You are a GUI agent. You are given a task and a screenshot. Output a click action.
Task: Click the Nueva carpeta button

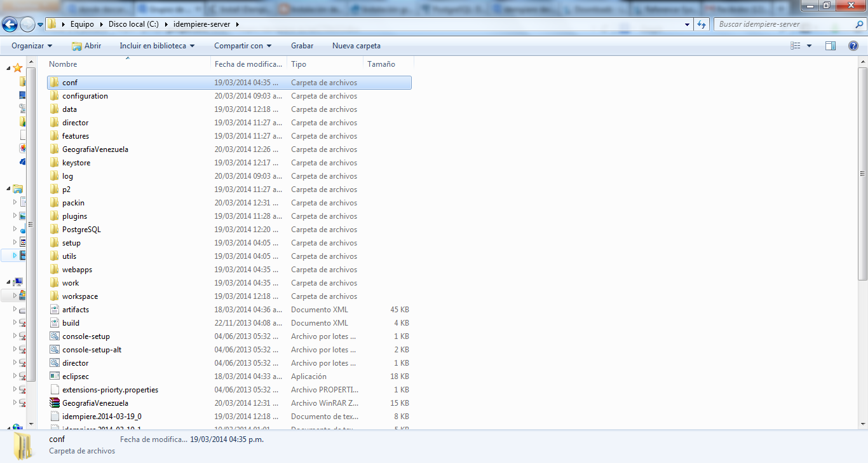coord(356,46)
